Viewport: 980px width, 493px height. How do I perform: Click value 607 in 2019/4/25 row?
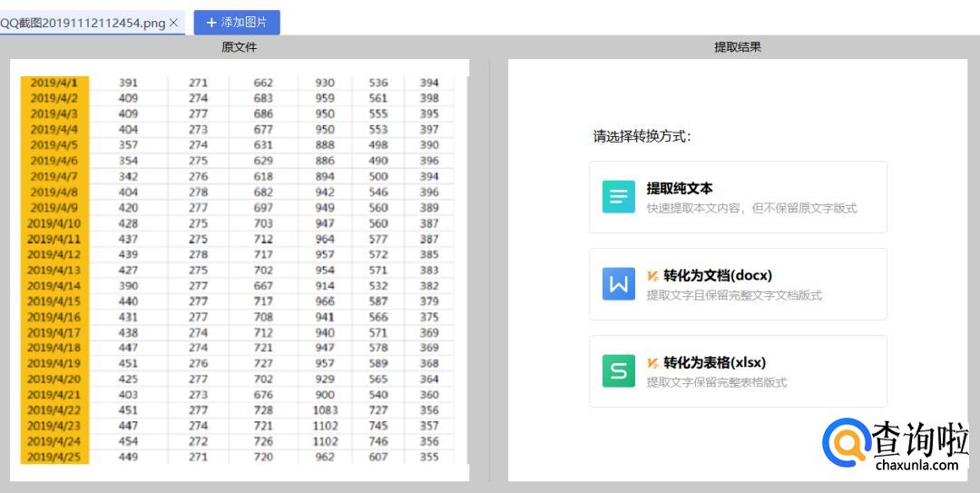click(x=378, y=457)
